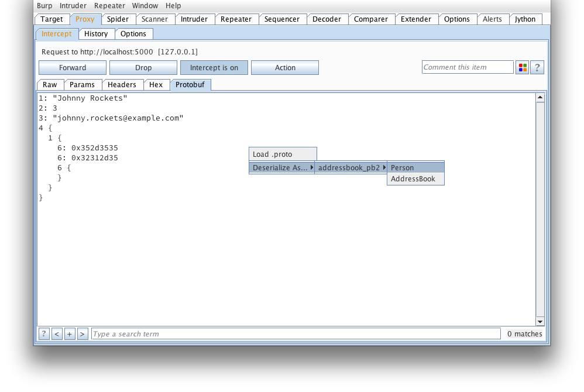This screenshot has width=584, height=392.
Task: Go to previous search match
Action: [x=57, y=333]
